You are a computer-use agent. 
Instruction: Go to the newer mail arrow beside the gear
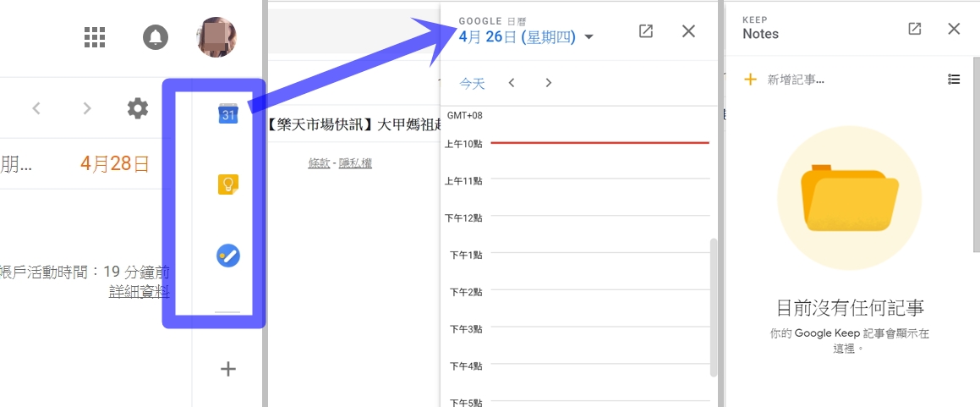click(36, 109)
